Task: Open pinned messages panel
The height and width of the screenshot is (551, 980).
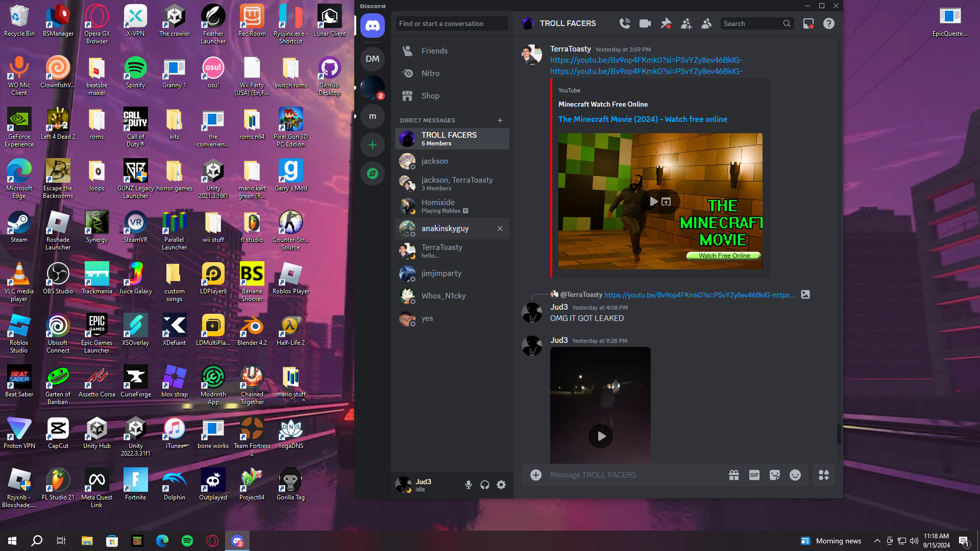Action: point(666,23)
